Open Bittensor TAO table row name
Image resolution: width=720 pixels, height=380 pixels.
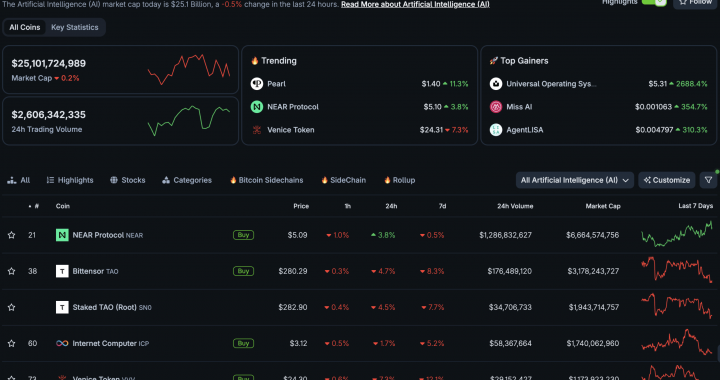[95, 271]
